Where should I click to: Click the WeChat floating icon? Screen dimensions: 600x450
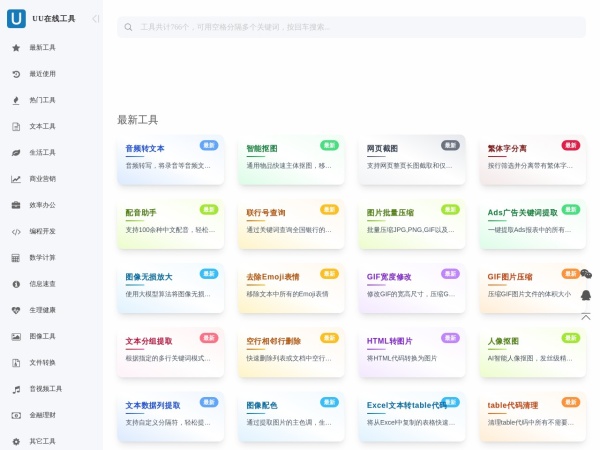click(x=586, y=274)
